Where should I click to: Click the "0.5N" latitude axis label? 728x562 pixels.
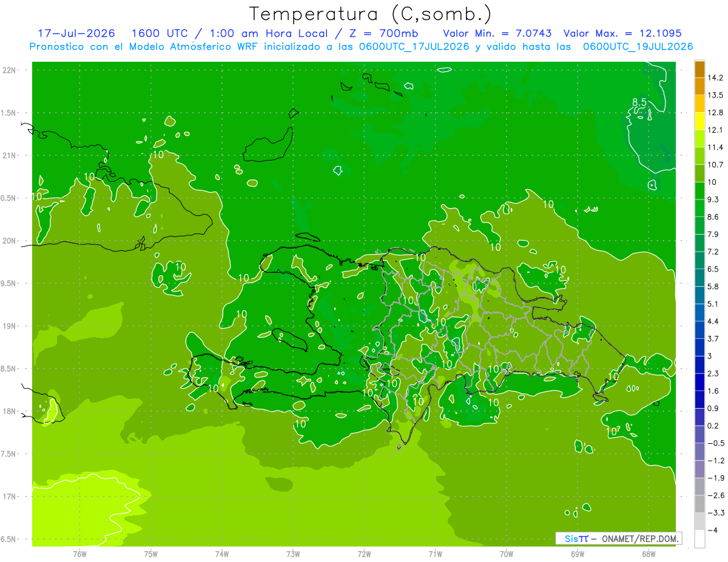coord(10,198)
